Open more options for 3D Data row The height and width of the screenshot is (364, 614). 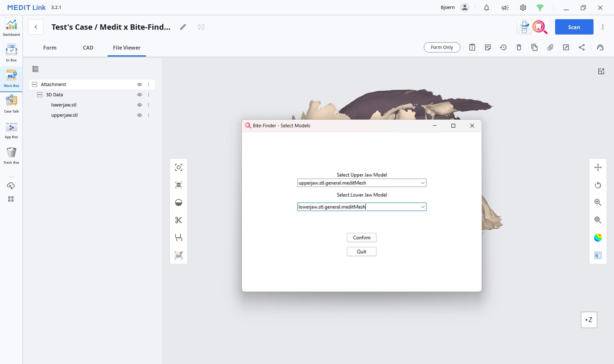tap(149, 95)
